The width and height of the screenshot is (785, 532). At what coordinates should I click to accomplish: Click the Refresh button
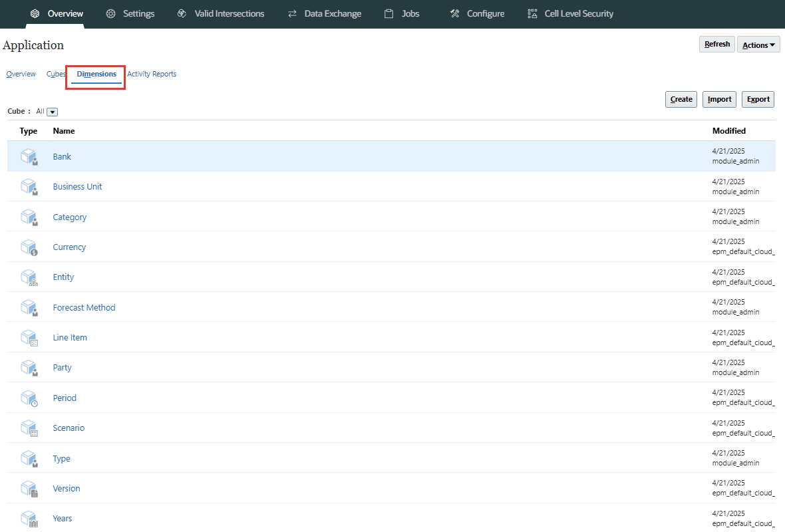click(x=717, y=44)
